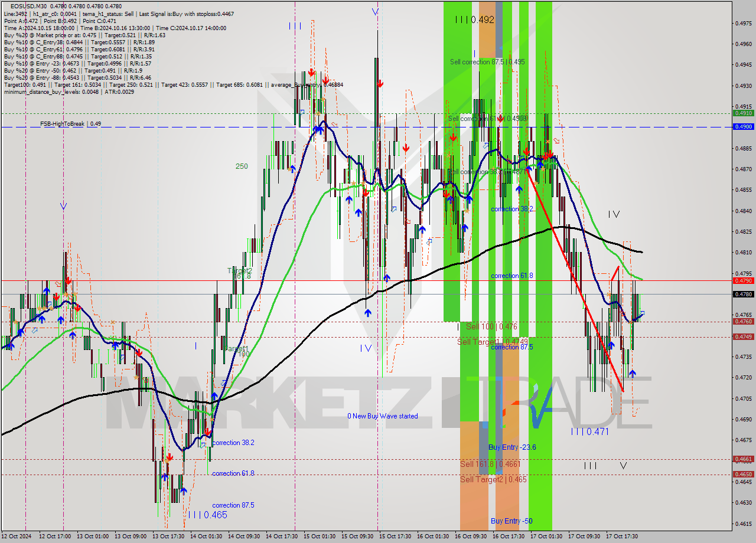Click the 0.4810 price axis value
756x543 pixels.
point(742,253)
